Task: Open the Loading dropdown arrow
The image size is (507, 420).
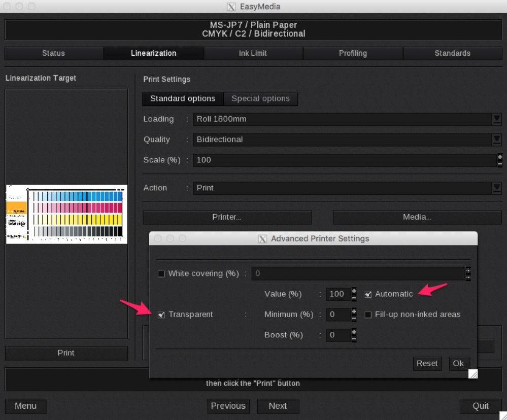Action: [496, 119]
